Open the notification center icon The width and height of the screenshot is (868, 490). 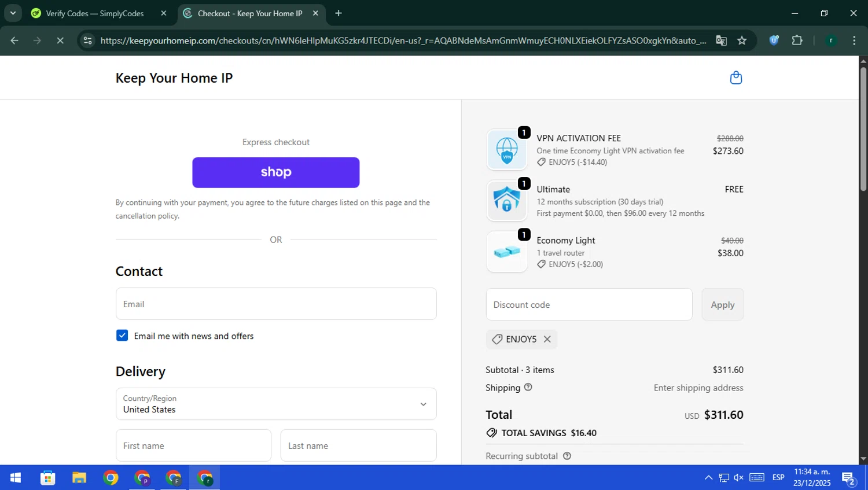coord(849,478)
